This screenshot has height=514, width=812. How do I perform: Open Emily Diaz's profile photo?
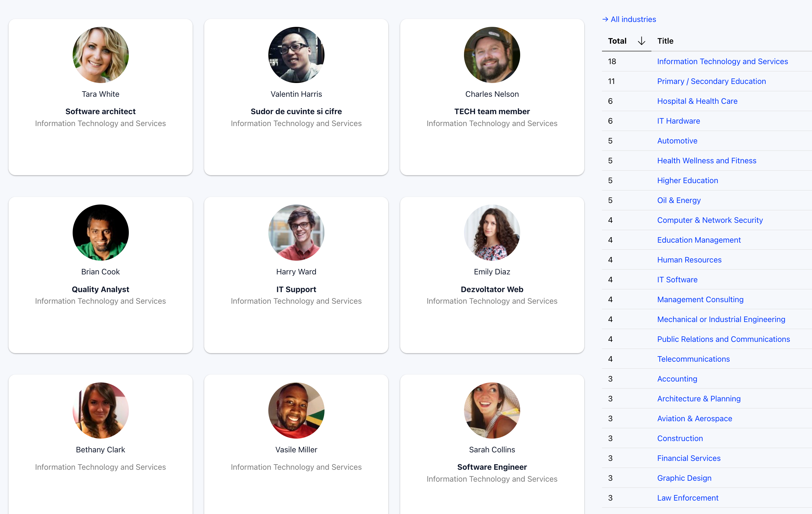click(492, 232)
